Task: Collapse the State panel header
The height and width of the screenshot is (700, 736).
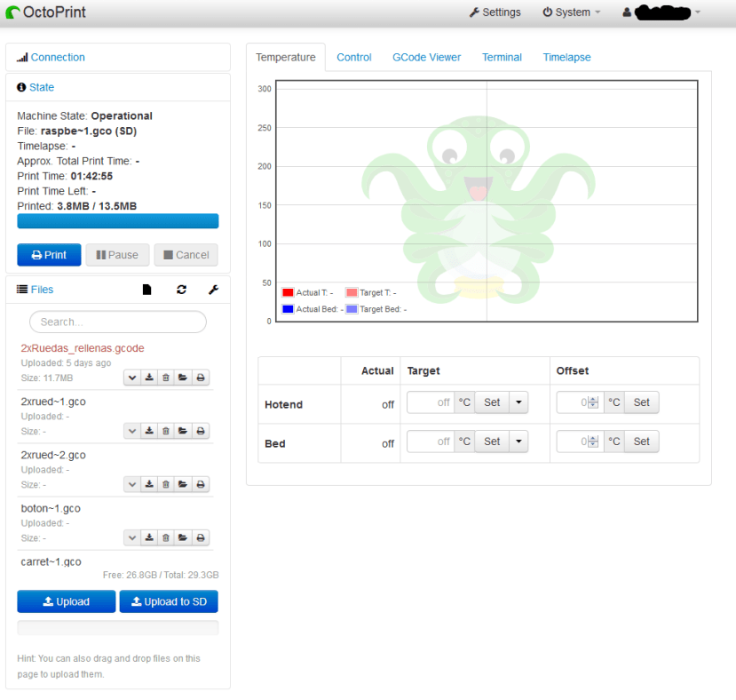Action: (x=42, y=87)
